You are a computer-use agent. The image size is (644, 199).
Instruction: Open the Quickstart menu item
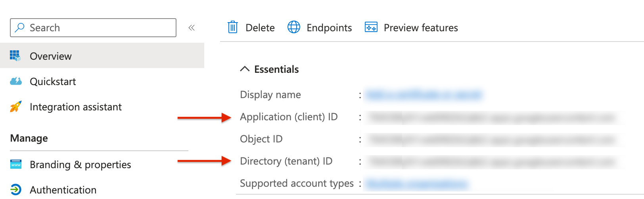(x=53, y=81)
